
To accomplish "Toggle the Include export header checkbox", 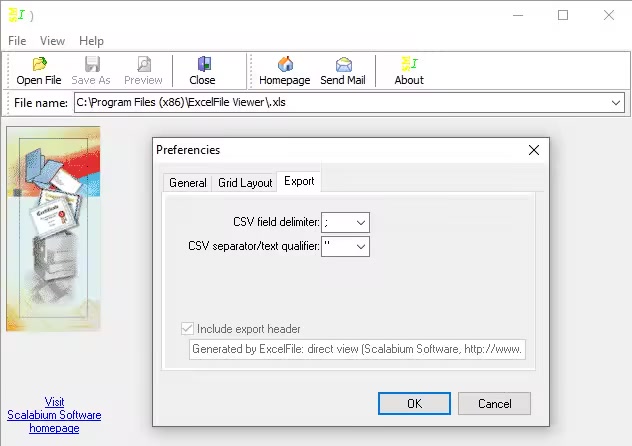I will 188,329.
